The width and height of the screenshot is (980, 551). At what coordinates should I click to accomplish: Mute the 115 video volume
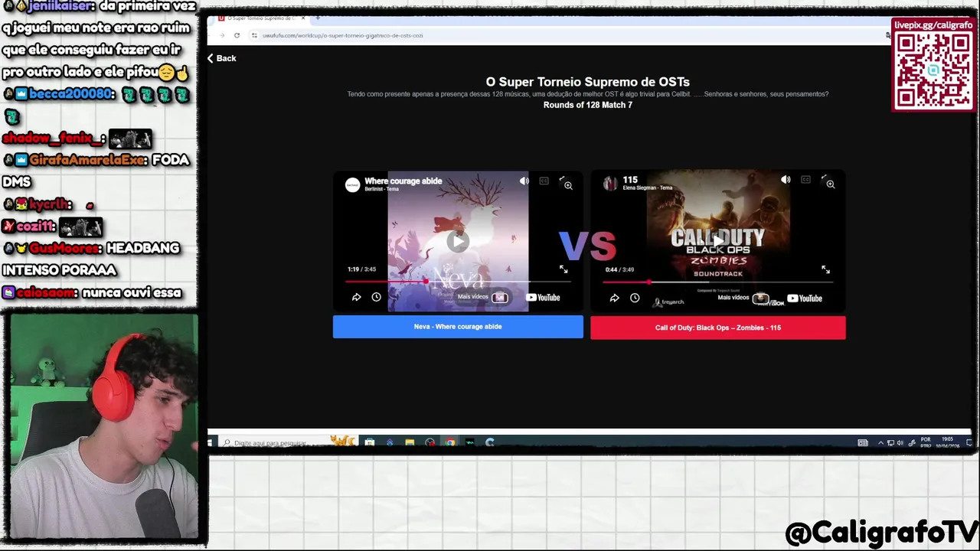point(786,180)
